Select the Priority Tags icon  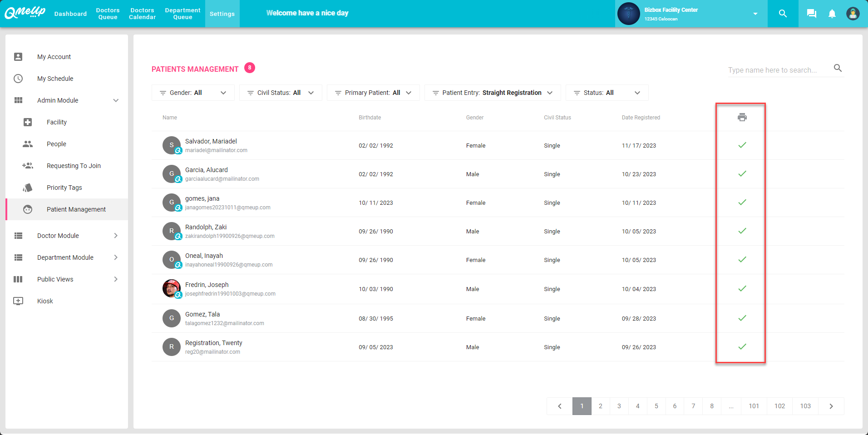28,187
